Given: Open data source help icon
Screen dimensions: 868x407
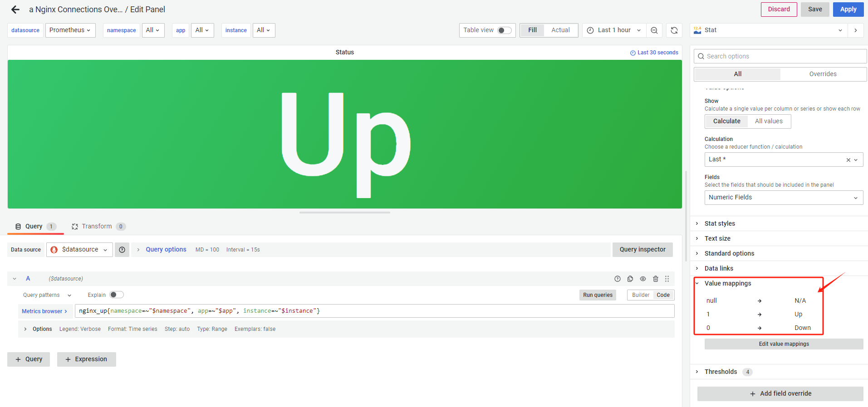Looking at the screenshot, I should [x=122, y=250].
